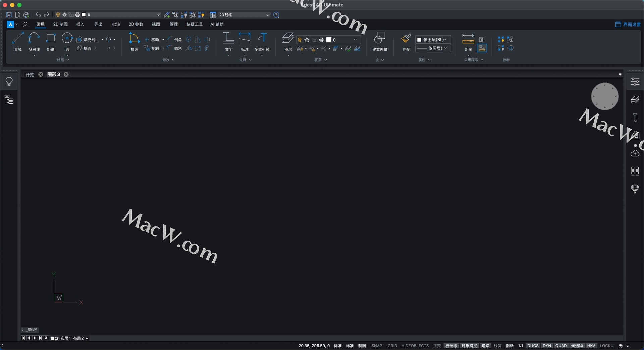Open the Layers panel icon in right sidebar
This screenshot has width=644, height=350.
click(x=635, y=100)
